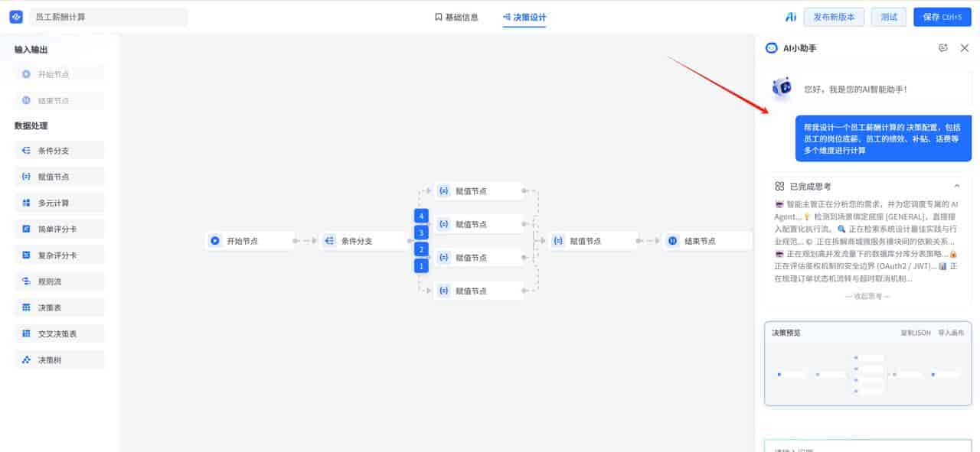Click the AI chat input box at panel bottom
Image resolution: width=980 pixels, height=452 pixels.
coord(868,447)
